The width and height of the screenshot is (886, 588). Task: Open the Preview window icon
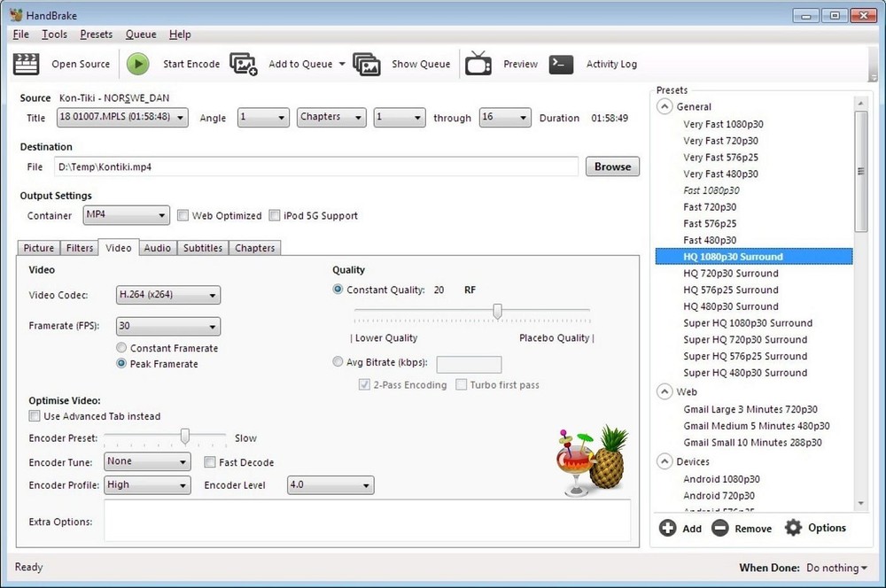pyautogui.click(x=478, y=63)
